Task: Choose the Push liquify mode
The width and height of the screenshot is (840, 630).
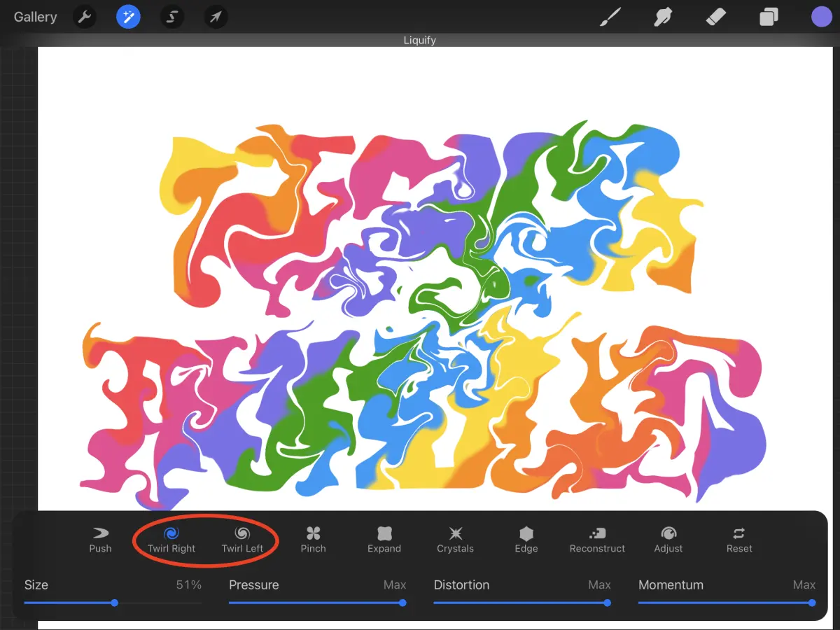Action: pyautogui.click(x=100, y=540)
